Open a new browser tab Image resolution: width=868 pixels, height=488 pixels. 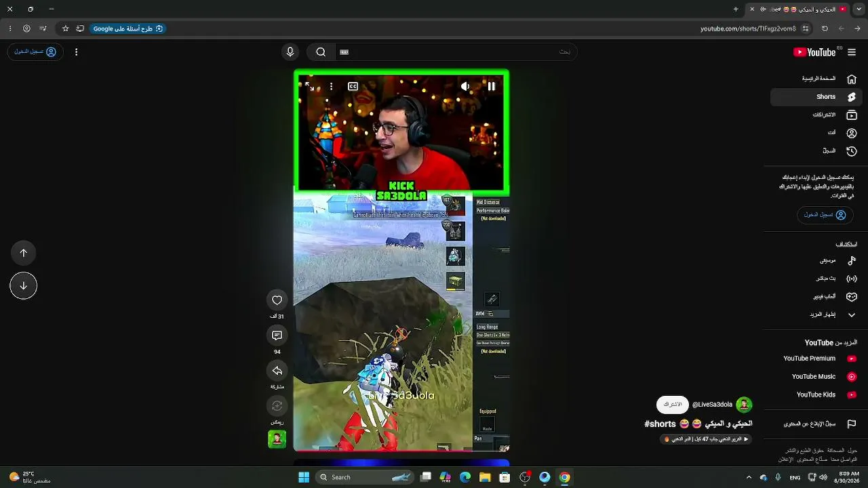736,9
